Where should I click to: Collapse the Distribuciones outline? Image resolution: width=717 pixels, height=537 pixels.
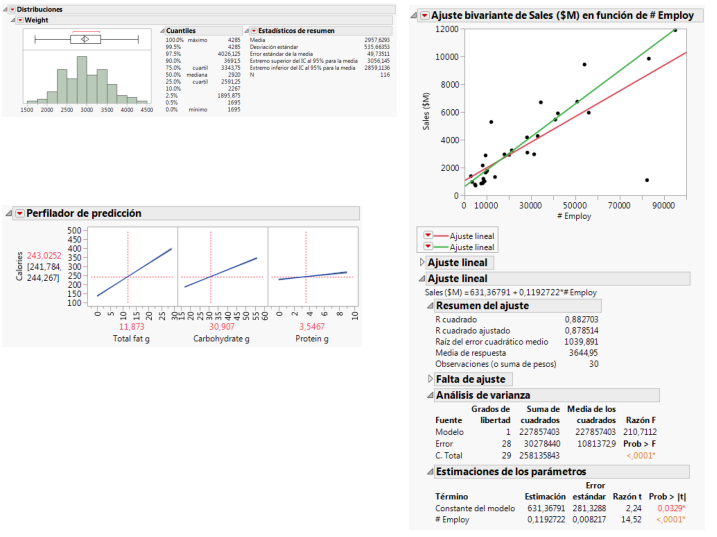click(x=5, y=9)
